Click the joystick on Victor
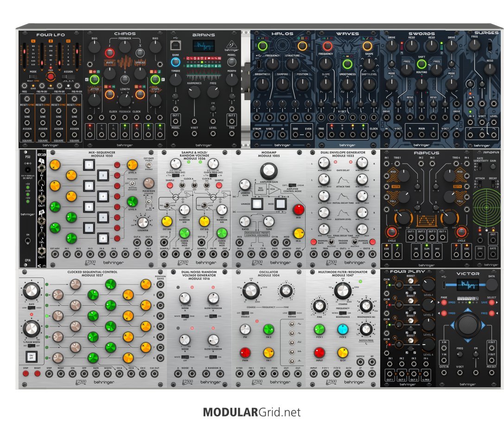Image resolution: width=504 pixels, height=422 pixels. click(x=468, y=324)
